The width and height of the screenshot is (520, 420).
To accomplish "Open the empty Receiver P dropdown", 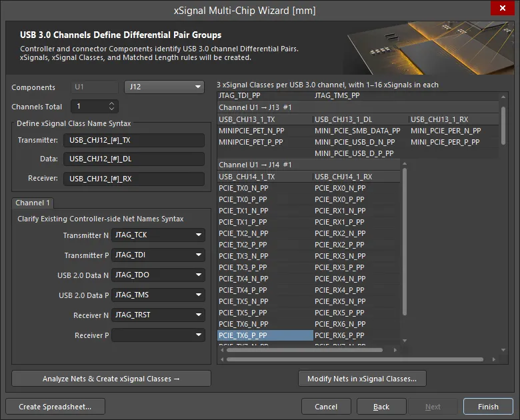I will 158,335.
